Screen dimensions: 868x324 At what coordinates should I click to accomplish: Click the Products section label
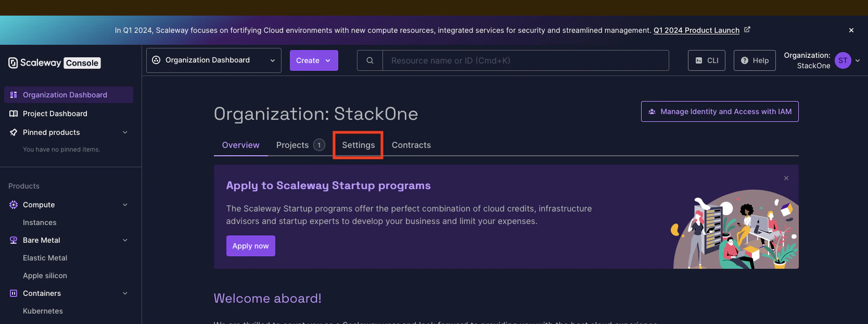24,186
